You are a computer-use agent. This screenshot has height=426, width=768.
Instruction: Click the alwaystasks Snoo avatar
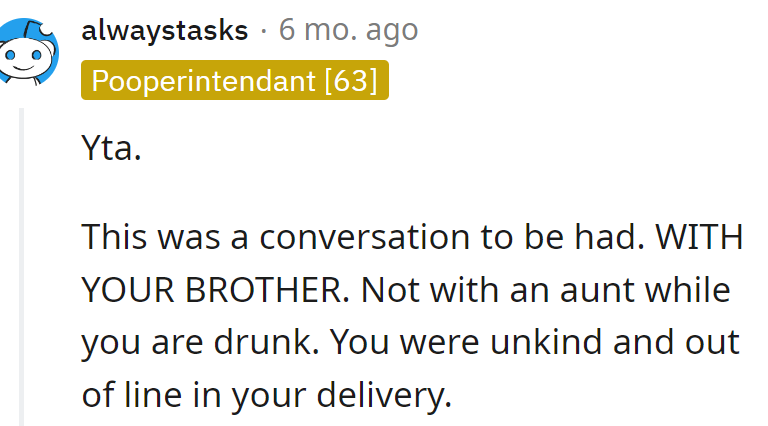click(x=24, y=52)
